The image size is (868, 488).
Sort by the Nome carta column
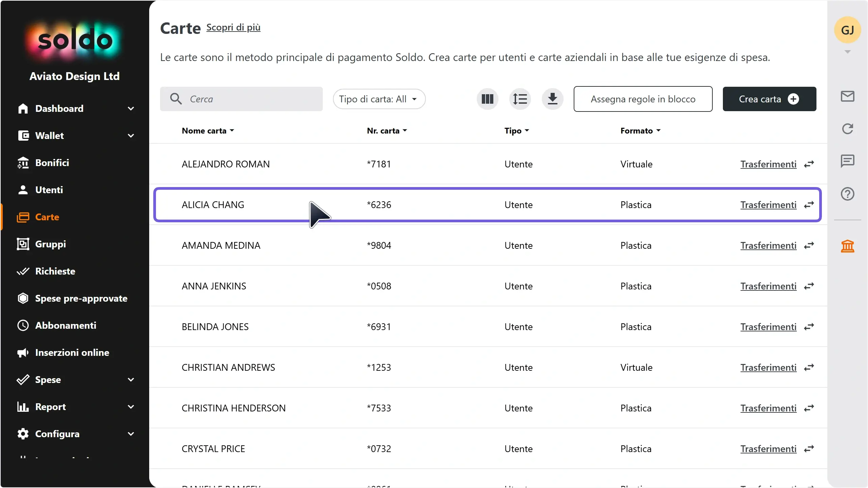[x=208, y=131]
